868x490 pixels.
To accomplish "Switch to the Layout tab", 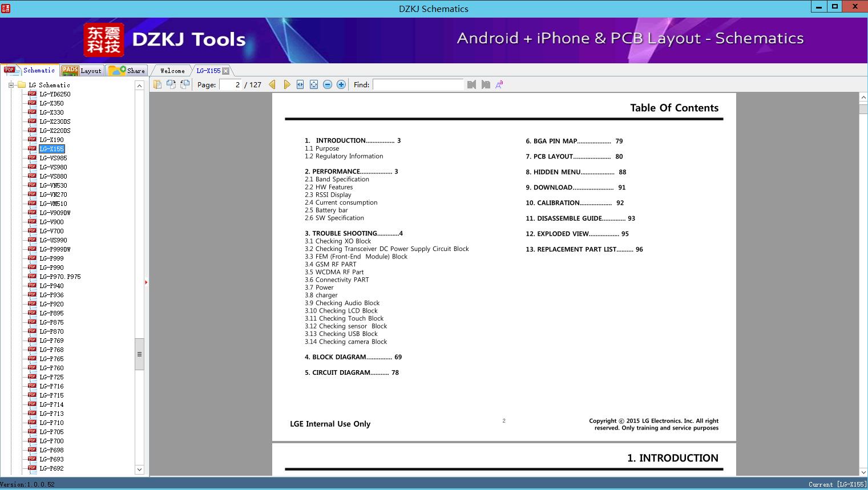I will [82, 70].
